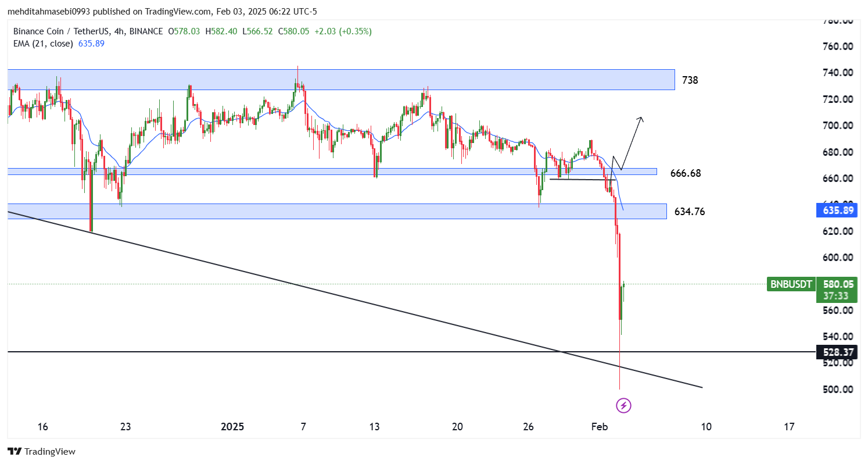Click the Feb month marker on time axis

600,427
